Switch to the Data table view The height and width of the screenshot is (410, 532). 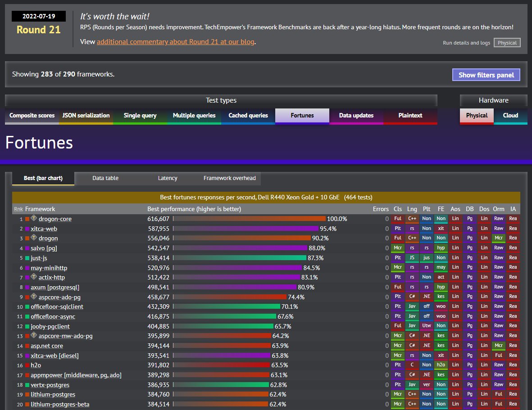(x=105, y=178)
